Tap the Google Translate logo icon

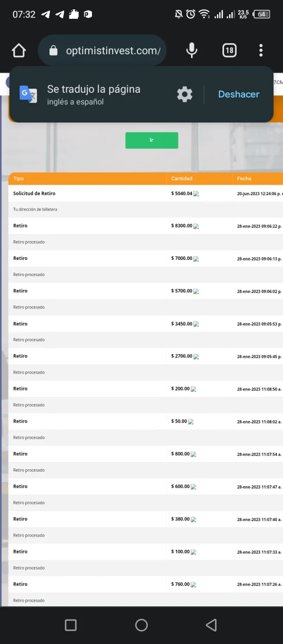28,94
